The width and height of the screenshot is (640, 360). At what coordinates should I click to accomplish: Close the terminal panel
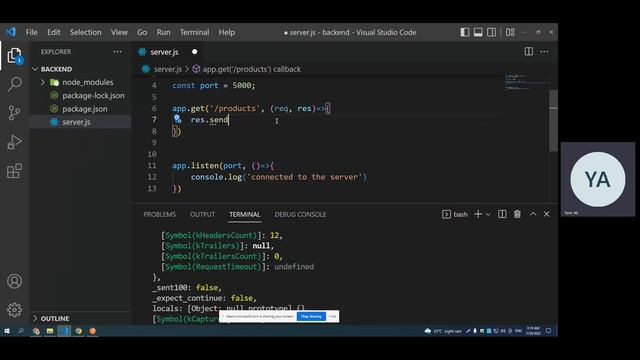[547, 214]
